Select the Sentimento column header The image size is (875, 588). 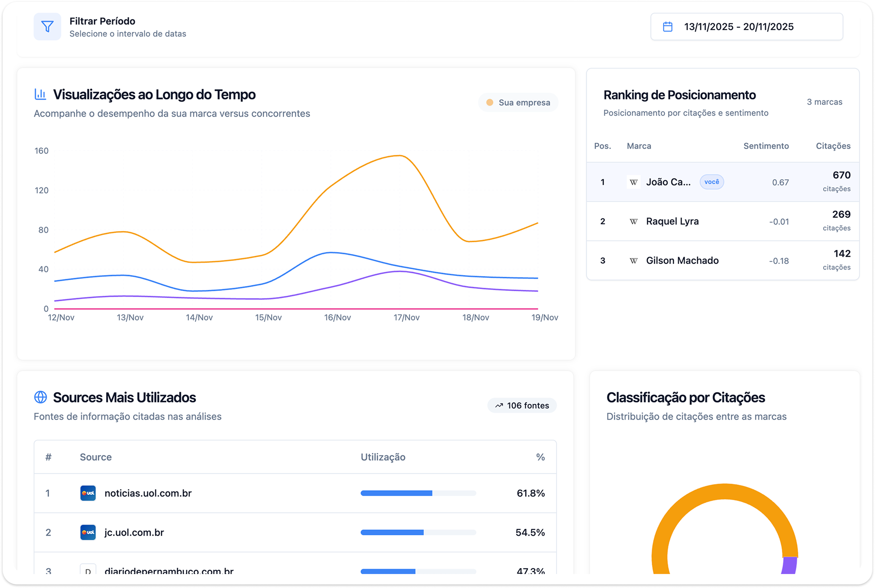point(766,146)
